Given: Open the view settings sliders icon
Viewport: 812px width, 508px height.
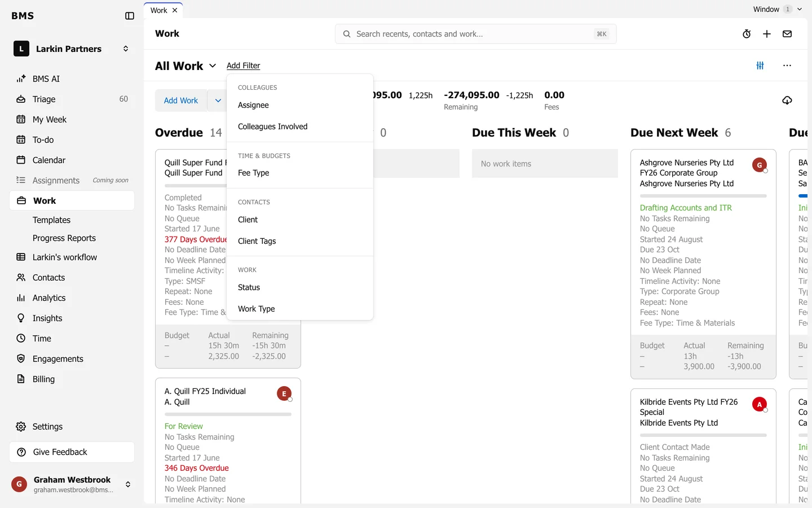Looking at the screenshot, I should tap(760, 65).
